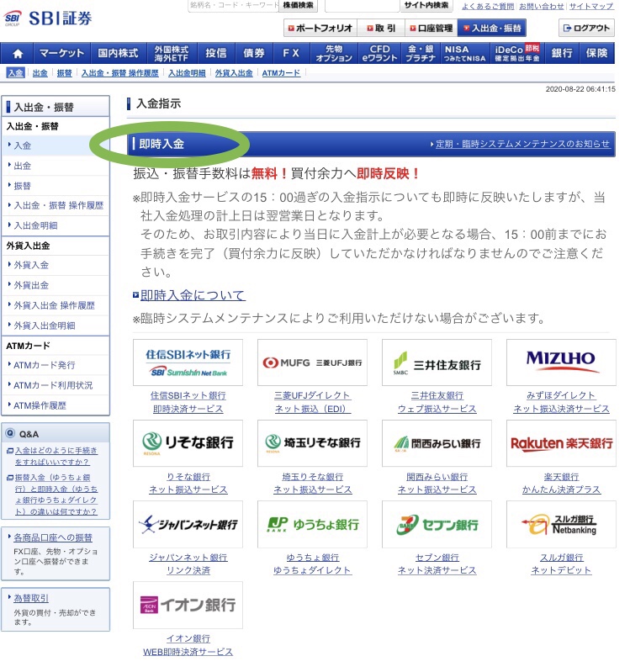Screen dimensions: 630x672
Task: Click the MIZUHO bank logo
Action: coord(561,362)
